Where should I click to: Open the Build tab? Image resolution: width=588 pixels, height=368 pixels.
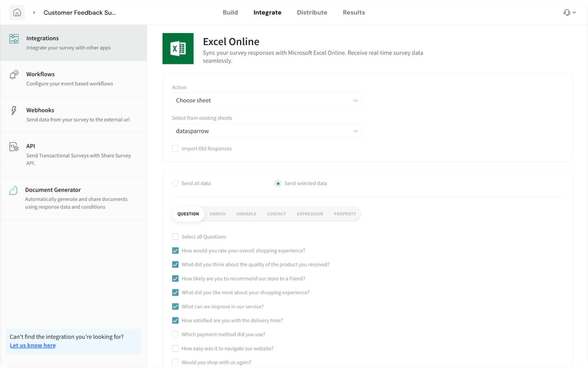[230, 12]
